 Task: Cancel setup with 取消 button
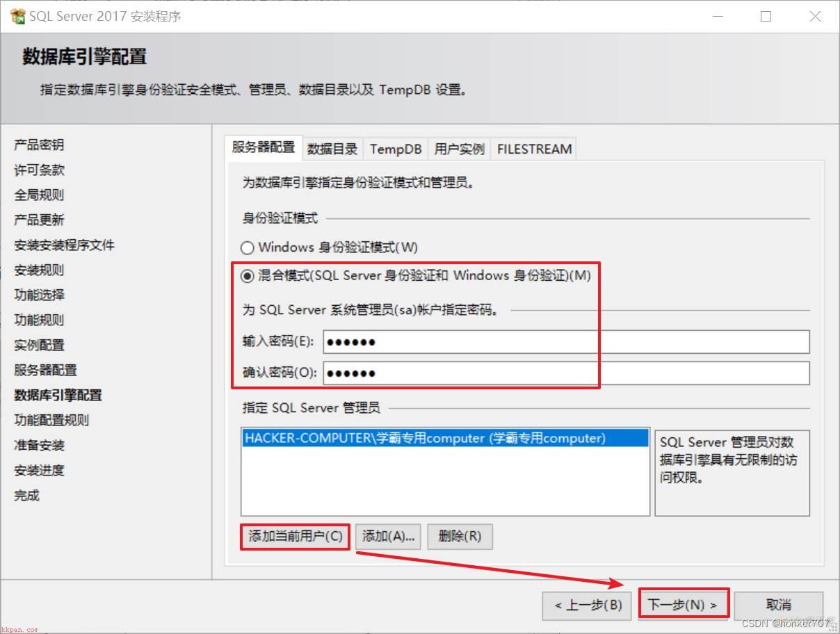pyautogui.click(x=779, y=605)
